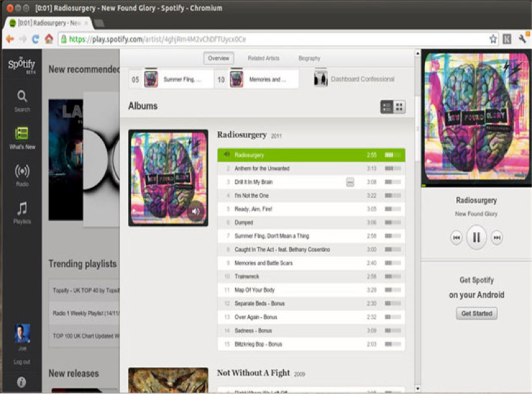Open Topsify UK TOP 40 playlist
Image resolution: width=532 pixels, height=394 pixels.
click(85, 291)
